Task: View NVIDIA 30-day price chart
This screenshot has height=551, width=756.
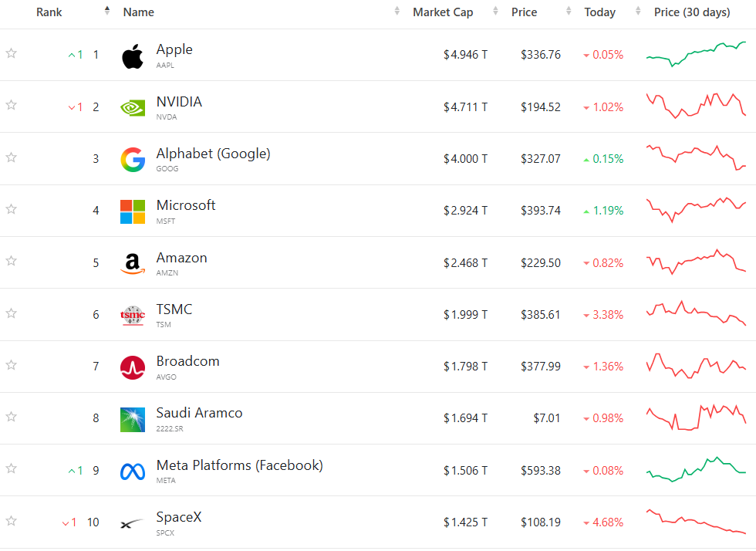Action: click(696, 106)
